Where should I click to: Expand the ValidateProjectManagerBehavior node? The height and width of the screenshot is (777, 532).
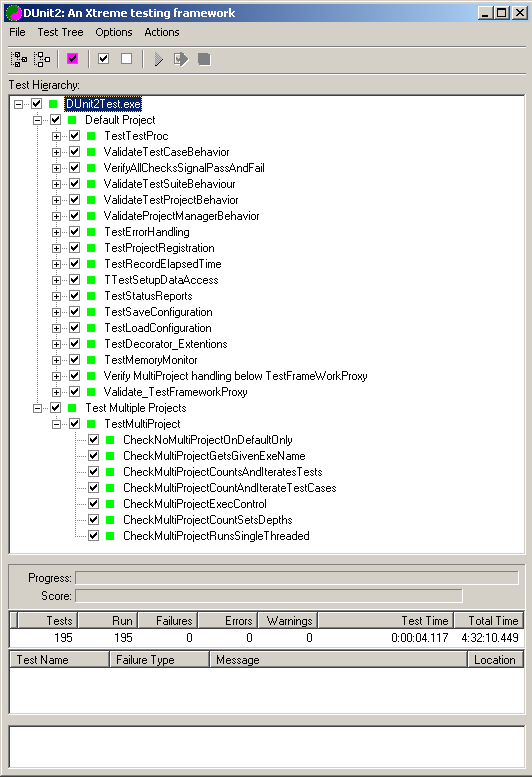click(56, 216)
